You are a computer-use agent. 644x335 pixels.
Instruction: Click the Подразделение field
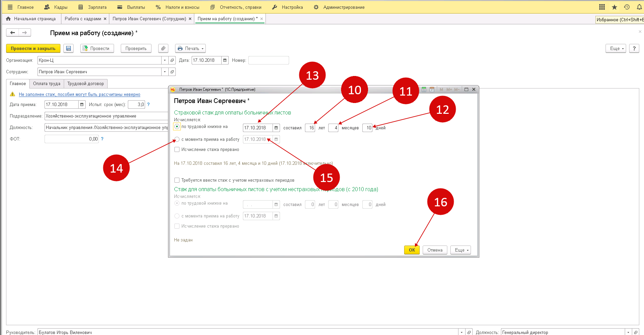(106, 116)
